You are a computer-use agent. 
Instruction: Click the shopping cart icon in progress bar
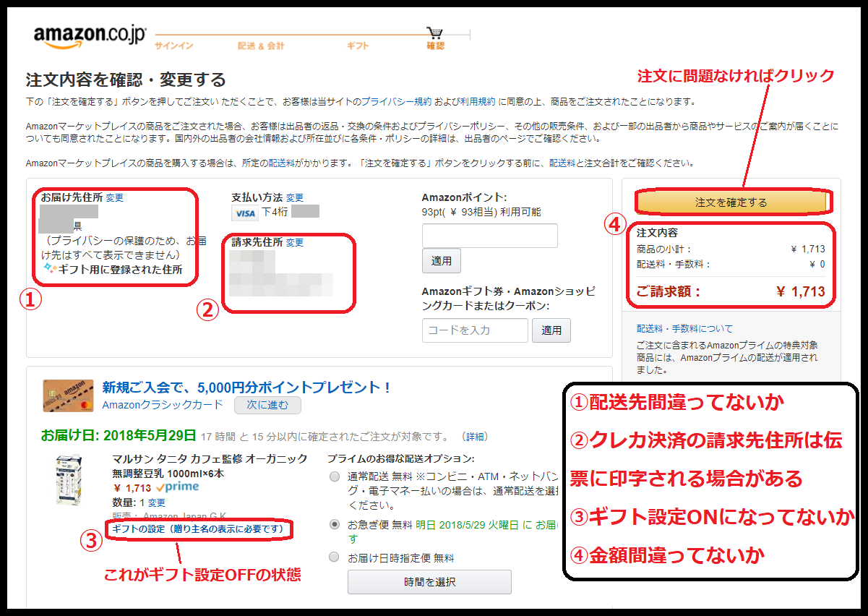(434, 33)
